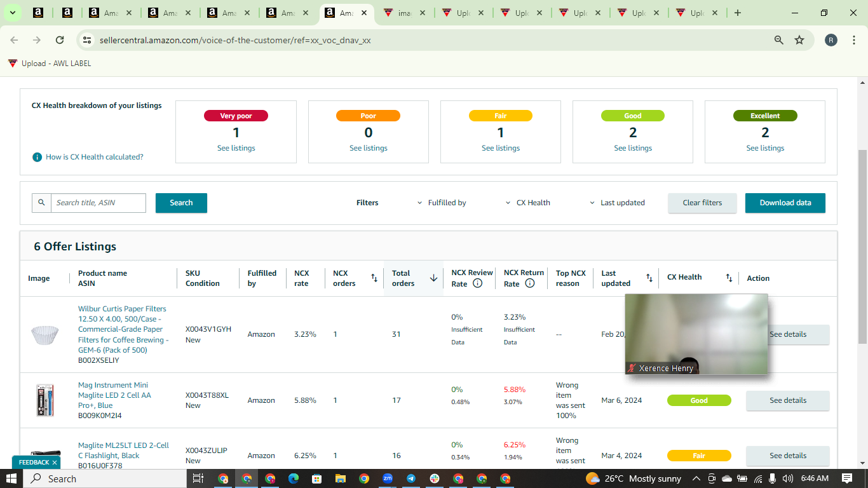The image size is (868, 488).
Task: Dismiss the FEEDBACK widget with its X
Action: [x=55, y=463]
